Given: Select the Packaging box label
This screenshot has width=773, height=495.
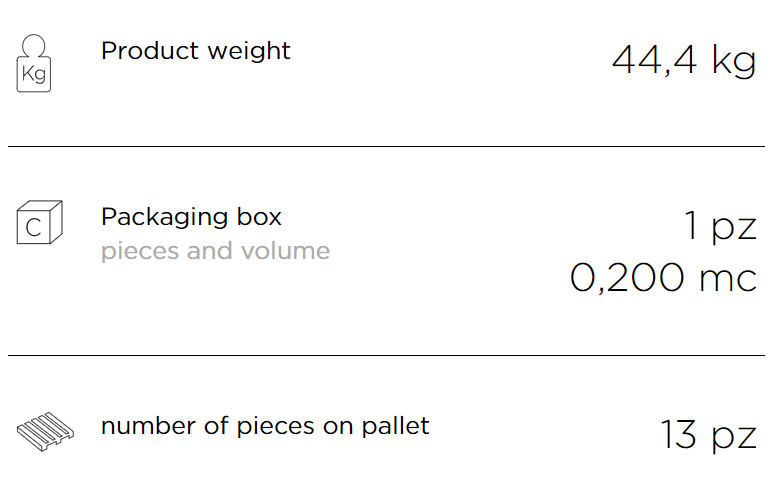Looking at the screenshot, I should (x=191, y=217).
